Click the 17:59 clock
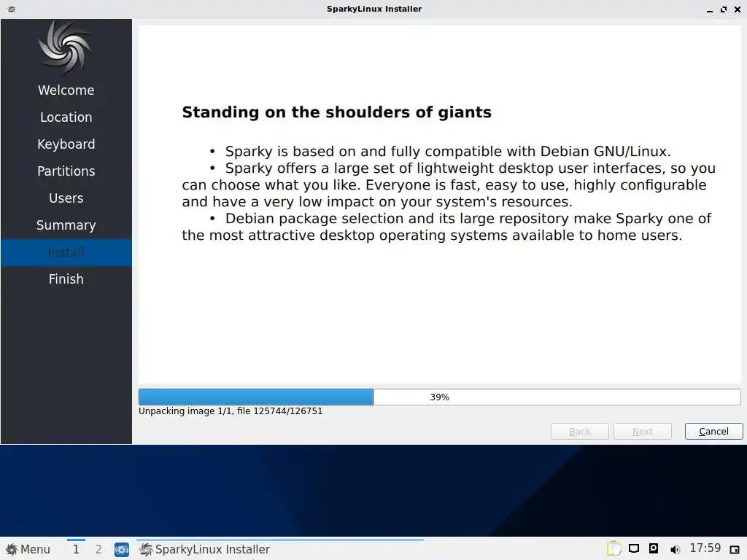747x560 pixels. point(705,548)
